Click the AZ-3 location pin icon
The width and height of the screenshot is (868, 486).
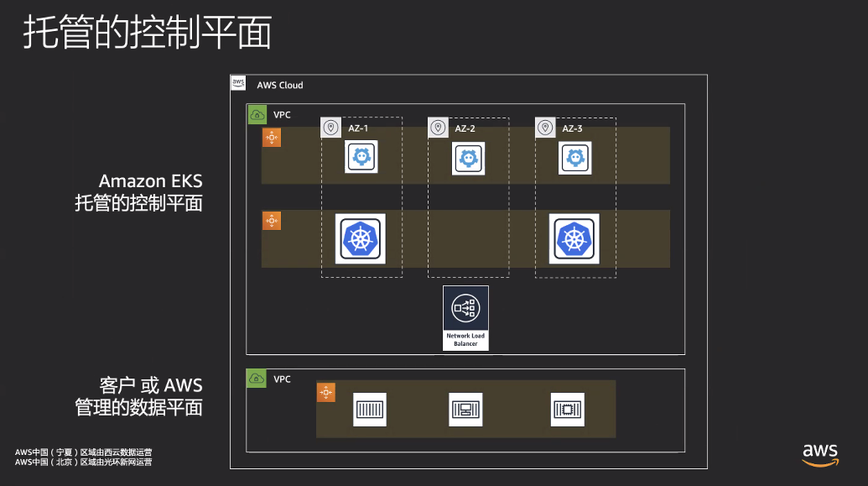pyautogui.click(x=545, y=128)
